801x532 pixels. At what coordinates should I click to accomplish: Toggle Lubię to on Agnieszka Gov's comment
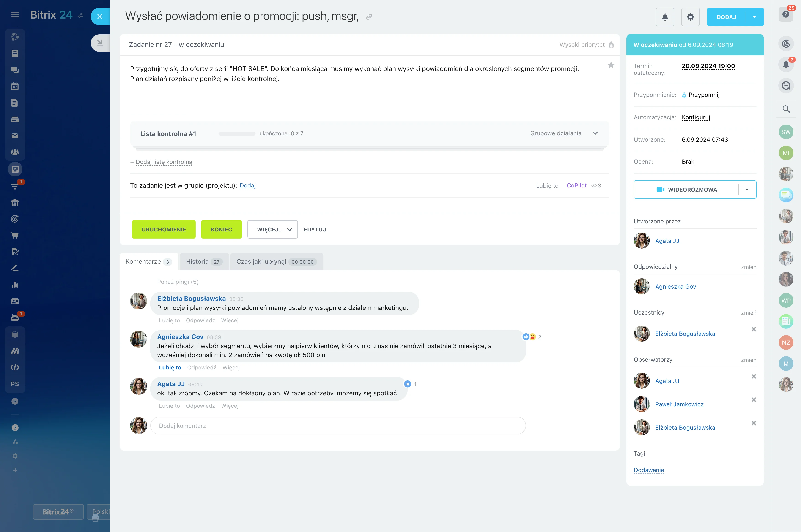pos(170,367)
